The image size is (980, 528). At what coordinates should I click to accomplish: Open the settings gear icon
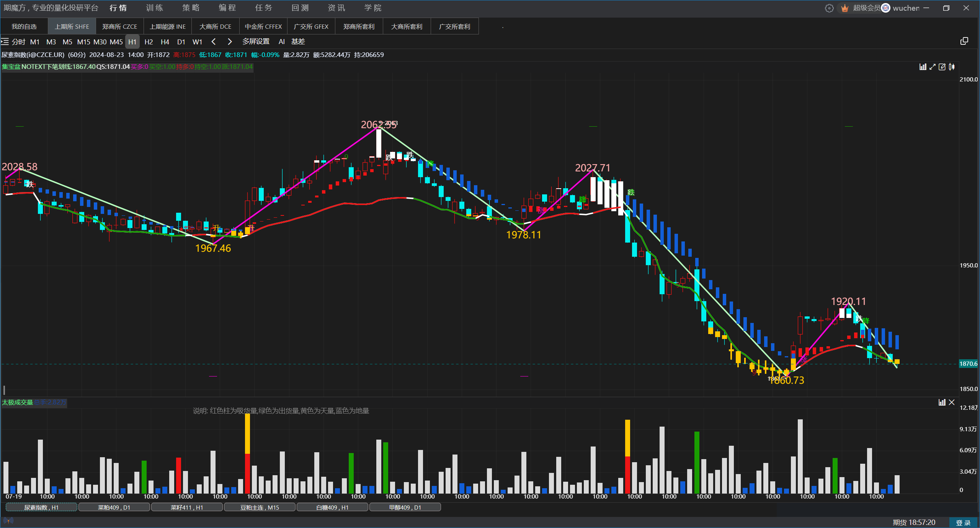[829, 8]
